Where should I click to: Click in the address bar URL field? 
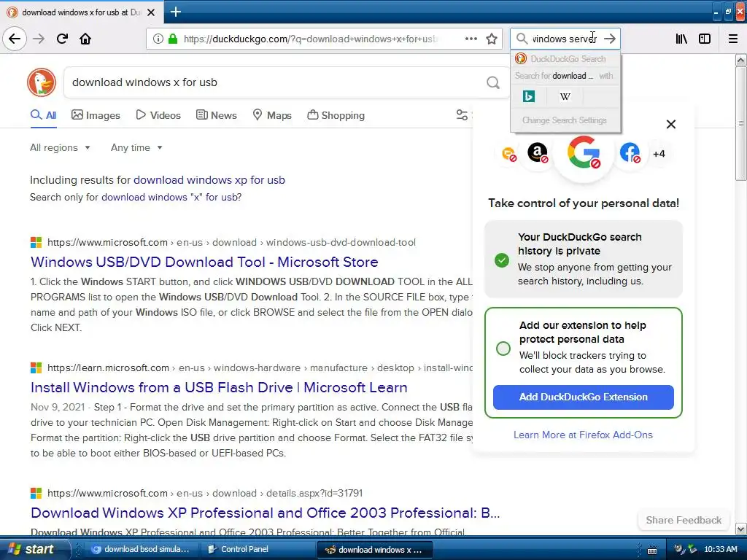pyautogui.click(x=311, y=39)
